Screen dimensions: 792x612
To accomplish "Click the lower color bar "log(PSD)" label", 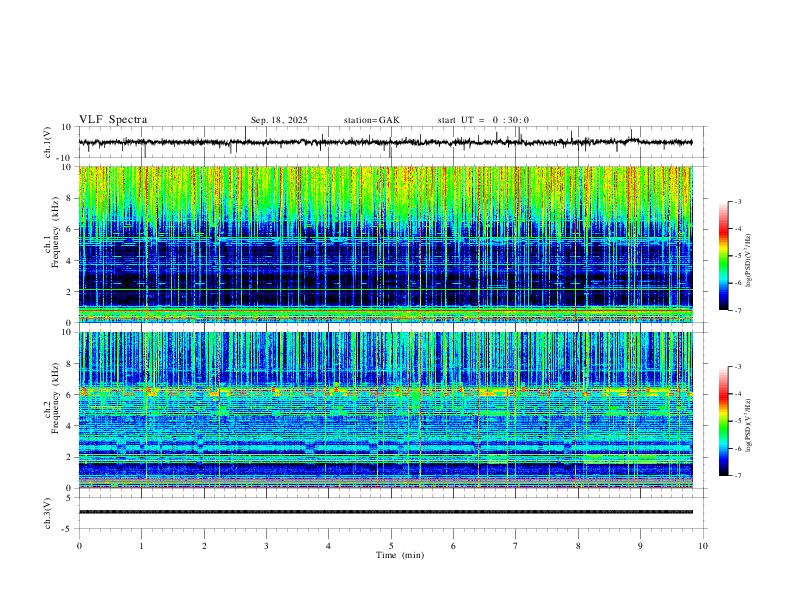I will [749, 425].
